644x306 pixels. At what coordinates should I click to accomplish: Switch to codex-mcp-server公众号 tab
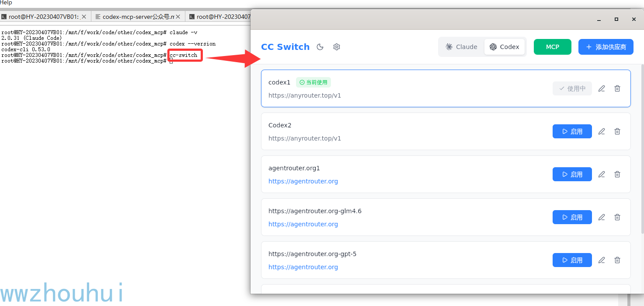[x=138, y=17]
